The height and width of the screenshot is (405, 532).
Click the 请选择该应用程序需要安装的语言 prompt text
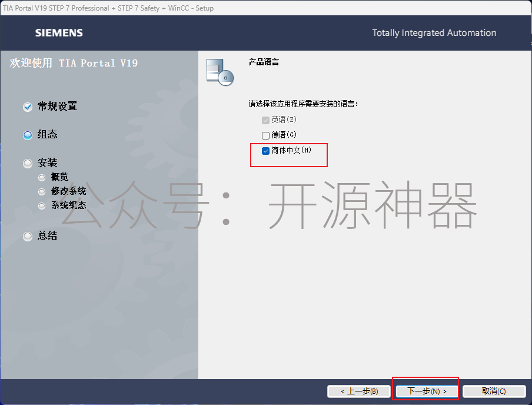(x=303, y=104)
